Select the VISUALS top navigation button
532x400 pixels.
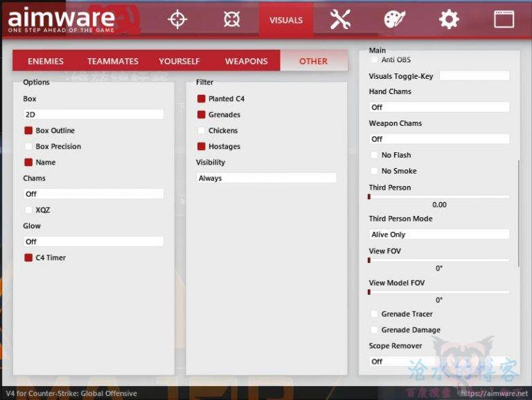pyautogui.click(x=286, y=20)
